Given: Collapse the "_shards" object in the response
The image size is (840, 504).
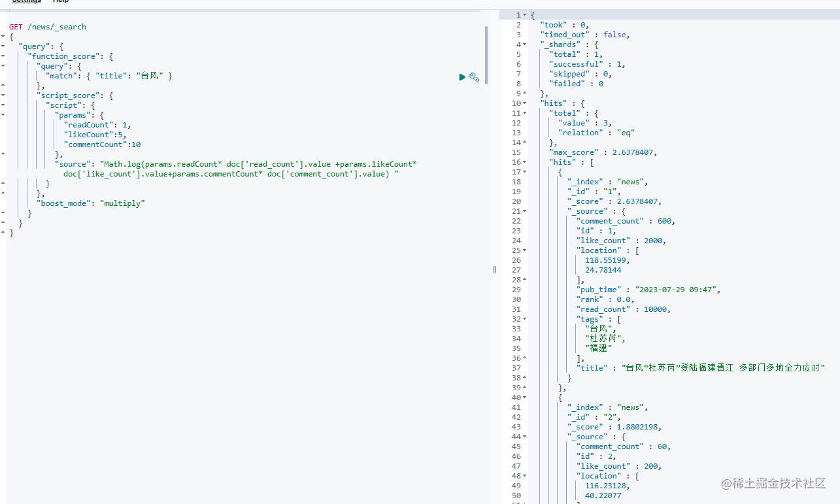Looking at the screenshot, I should click(x=523, y=44).
